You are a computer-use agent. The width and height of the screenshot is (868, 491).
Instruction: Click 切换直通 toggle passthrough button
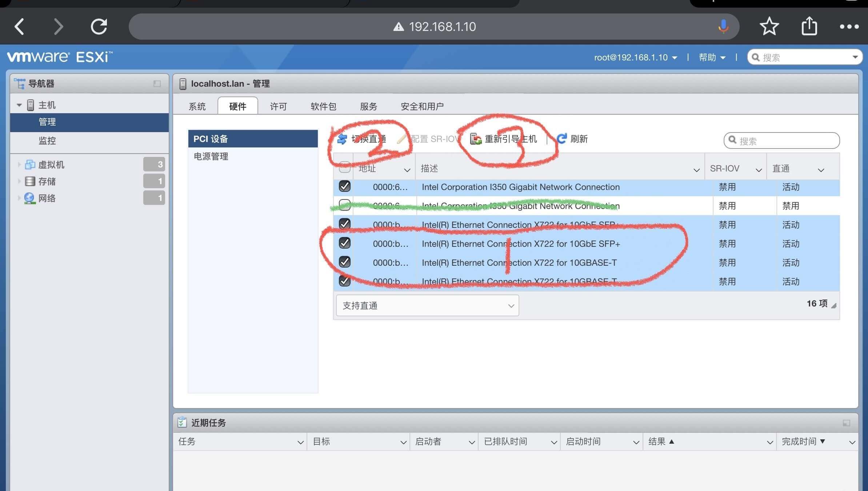(x=361, y=139)
